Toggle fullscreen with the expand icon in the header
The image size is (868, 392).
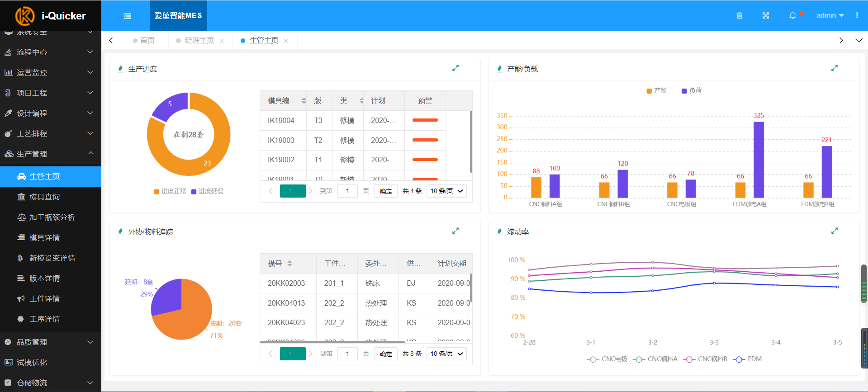tap(766, 15)
